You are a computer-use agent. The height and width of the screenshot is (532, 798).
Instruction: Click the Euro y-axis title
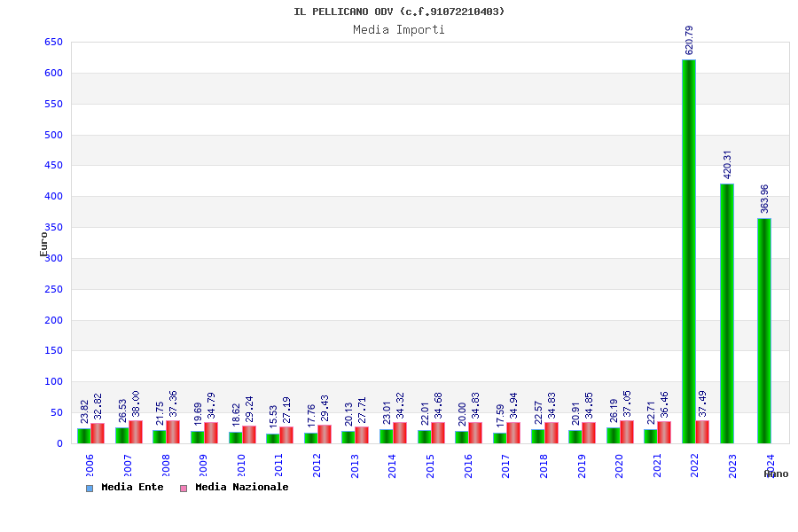click(x=43, y=245)
